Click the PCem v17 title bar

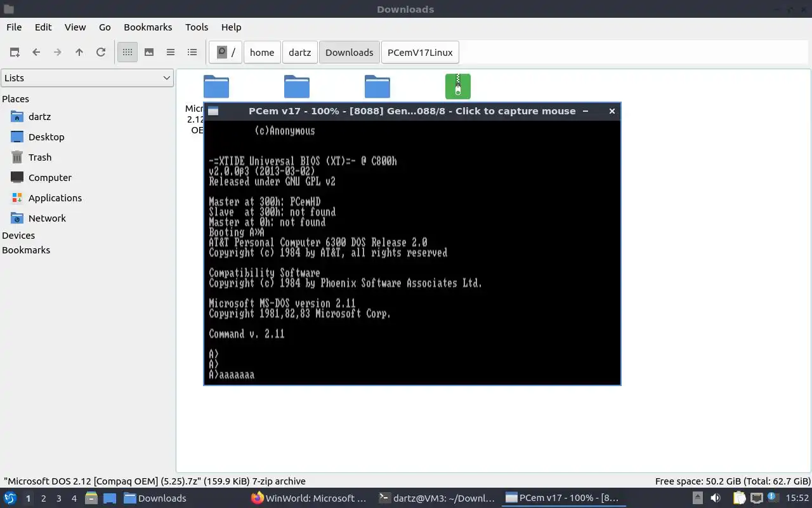pos(412,111)
